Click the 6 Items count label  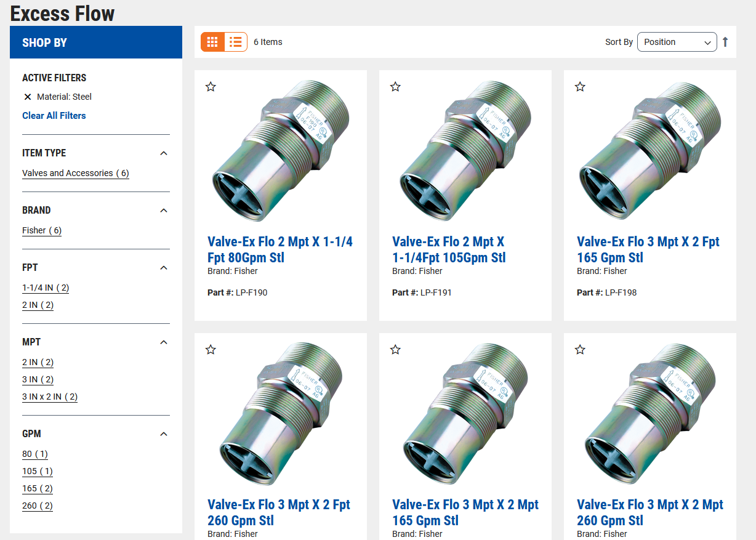pos(268,42)
